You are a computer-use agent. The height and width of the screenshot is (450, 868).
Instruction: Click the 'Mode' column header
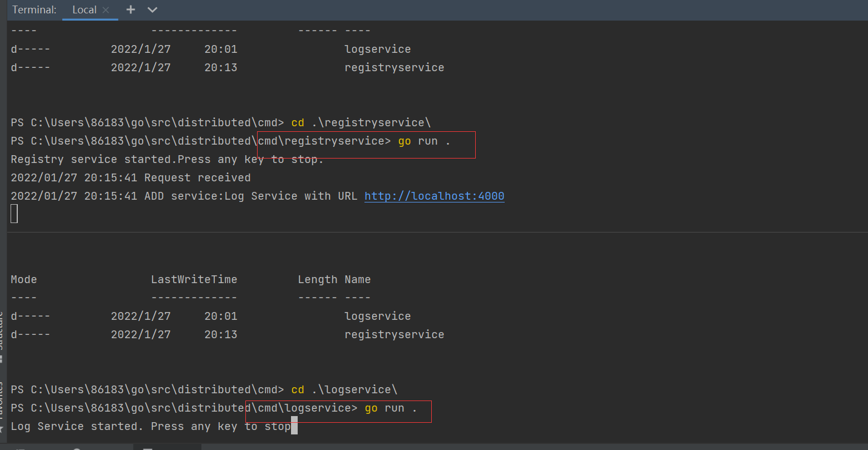(x=24, y=279)
